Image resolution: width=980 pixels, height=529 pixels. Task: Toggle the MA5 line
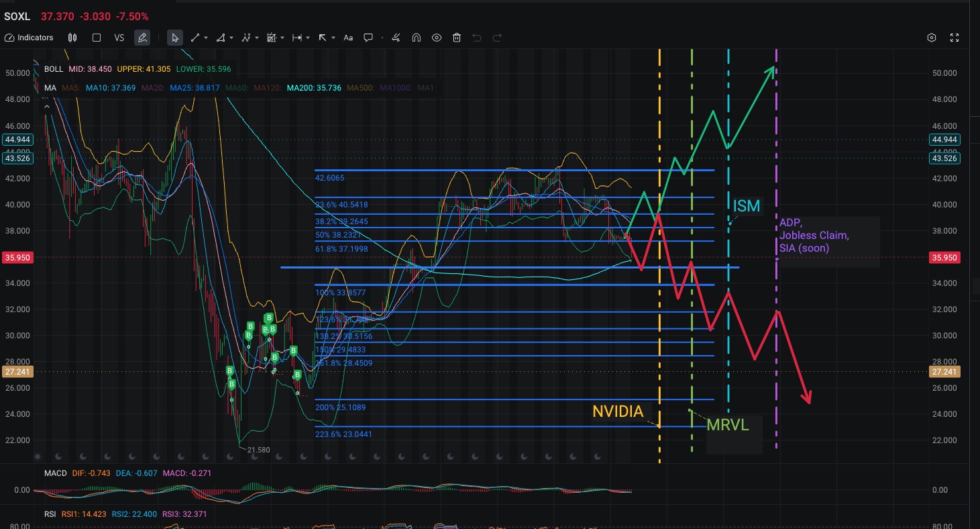click(x=71, y=88)
